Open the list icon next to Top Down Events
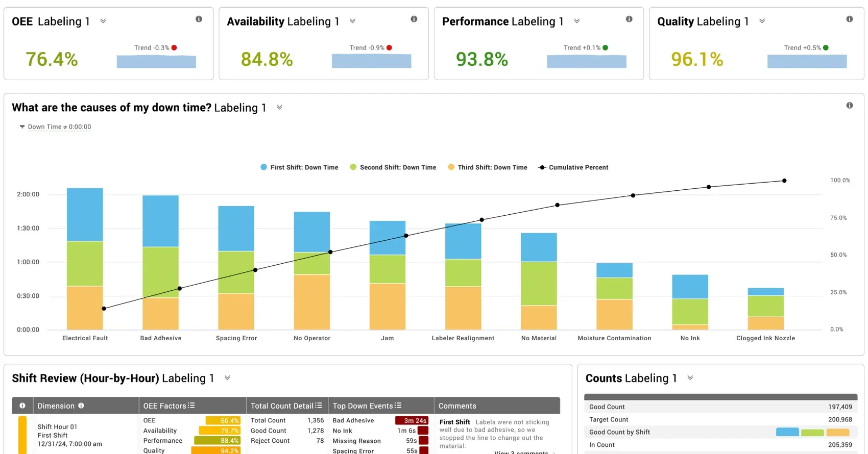Screen dimensions: 868x454 coord(398,406)
